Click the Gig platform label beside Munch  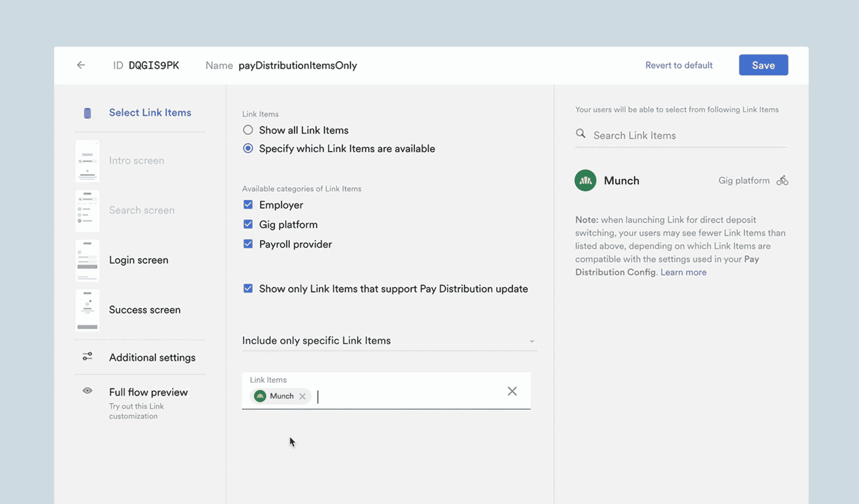pos(744,181)
